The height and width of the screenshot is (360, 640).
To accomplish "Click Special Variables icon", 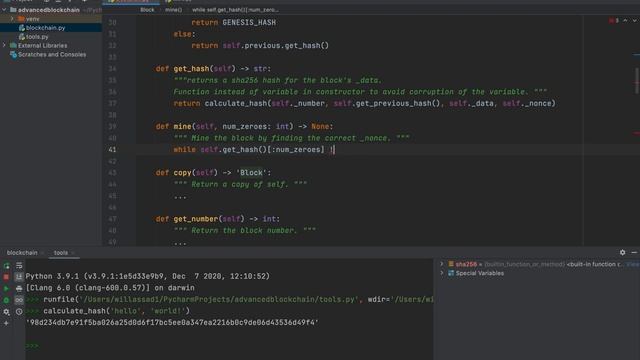I will (451, 273).
